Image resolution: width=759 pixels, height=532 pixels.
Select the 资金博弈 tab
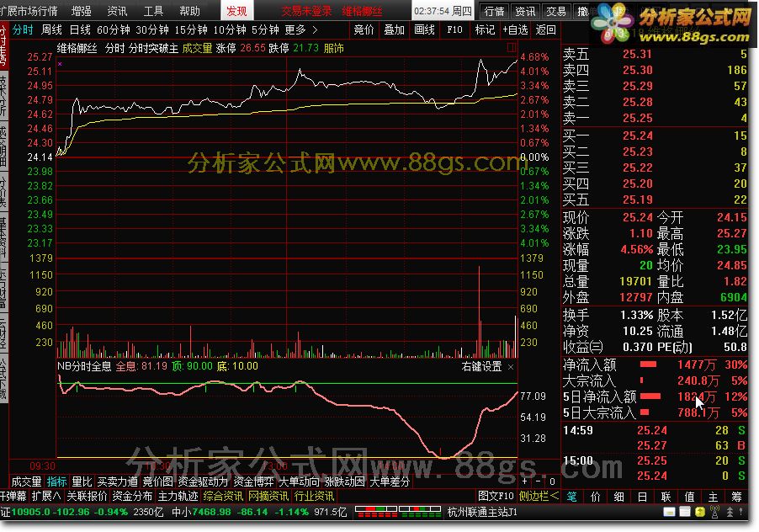pyautogui.click(x=253, y=481)
